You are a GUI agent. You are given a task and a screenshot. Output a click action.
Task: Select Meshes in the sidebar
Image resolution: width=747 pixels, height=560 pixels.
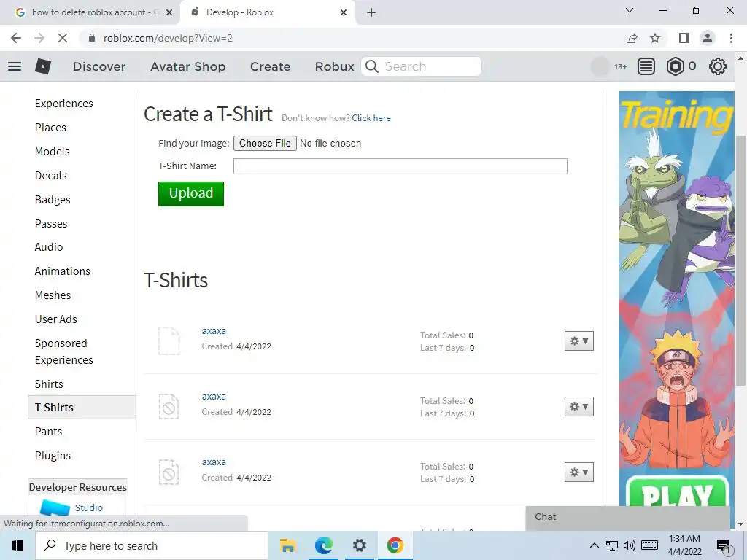coord(53,295)
